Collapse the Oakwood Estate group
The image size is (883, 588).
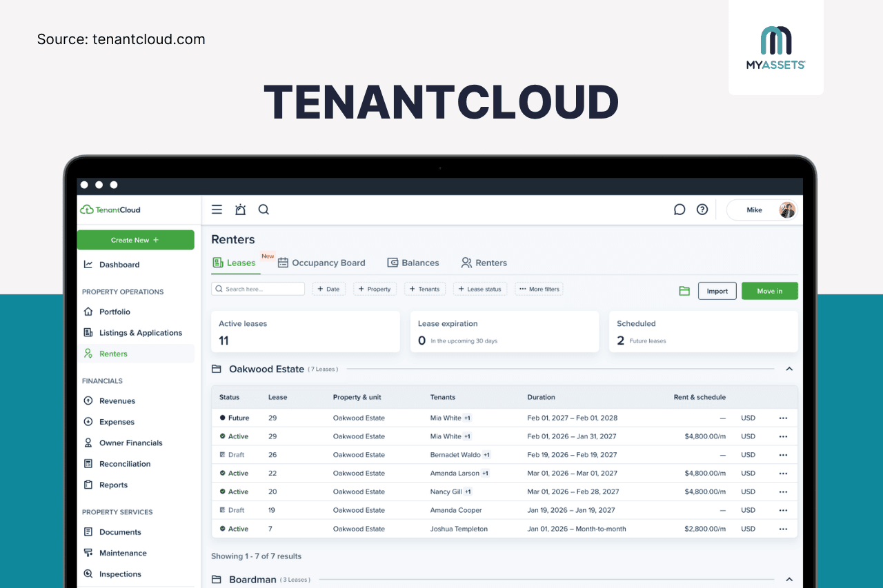click(789, 369)
